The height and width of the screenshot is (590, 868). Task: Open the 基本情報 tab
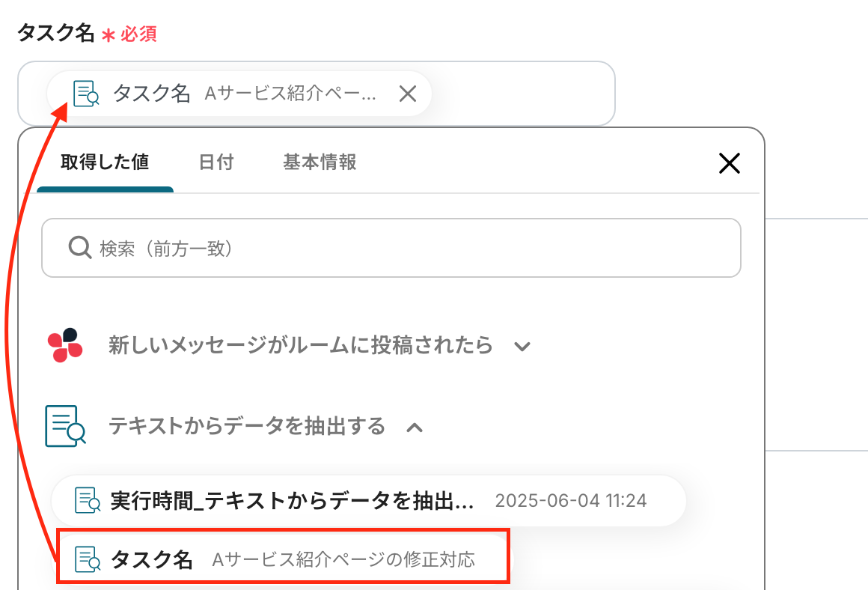click(x=320, y=162)
